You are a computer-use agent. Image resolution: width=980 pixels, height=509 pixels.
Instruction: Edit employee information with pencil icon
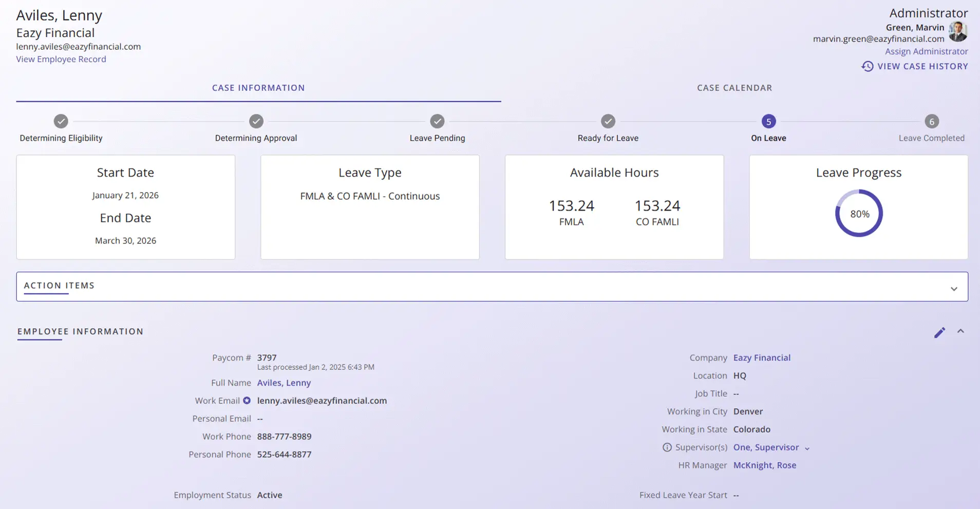[939, 332]
